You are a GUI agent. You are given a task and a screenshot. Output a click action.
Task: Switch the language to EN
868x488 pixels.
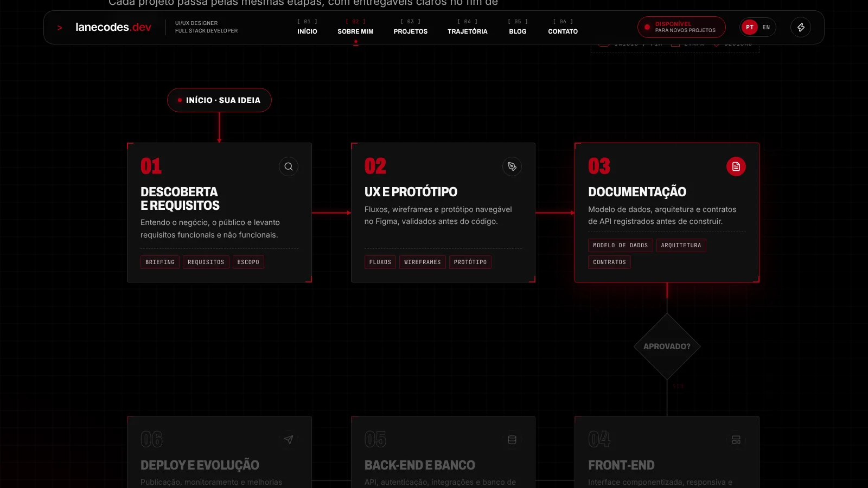pyautogui.click(x=766, y=27)
